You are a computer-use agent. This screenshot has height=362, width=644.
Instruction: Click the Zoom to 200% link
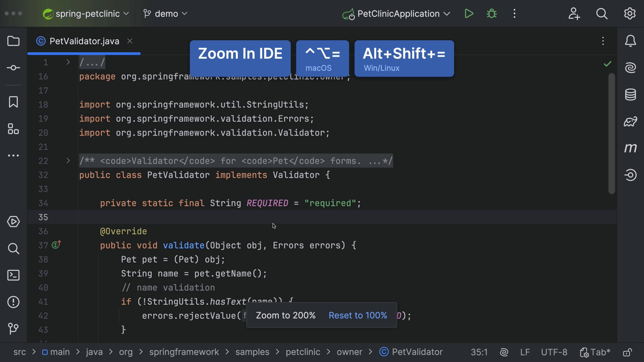pyautogui.click(x=286, y=315)
